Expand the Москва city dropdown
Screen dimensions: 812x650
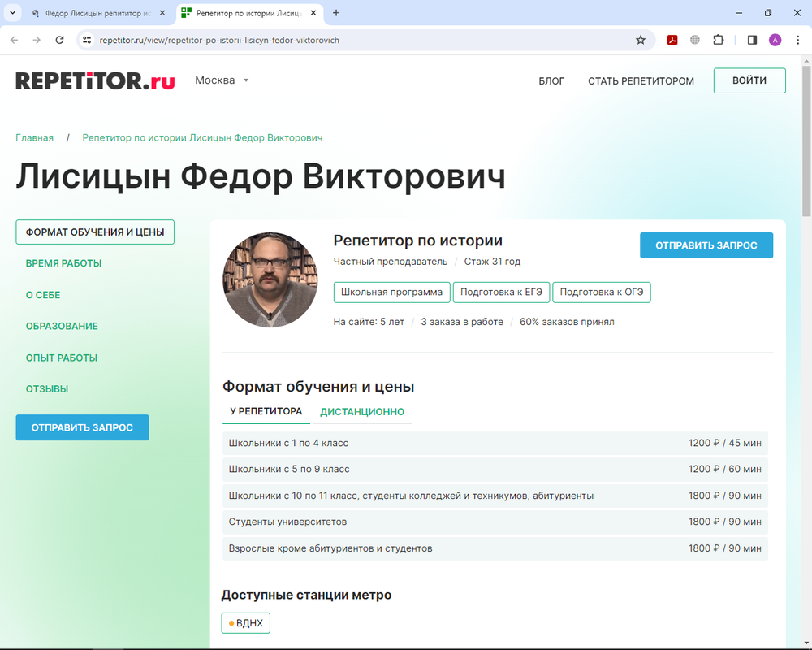222,80
